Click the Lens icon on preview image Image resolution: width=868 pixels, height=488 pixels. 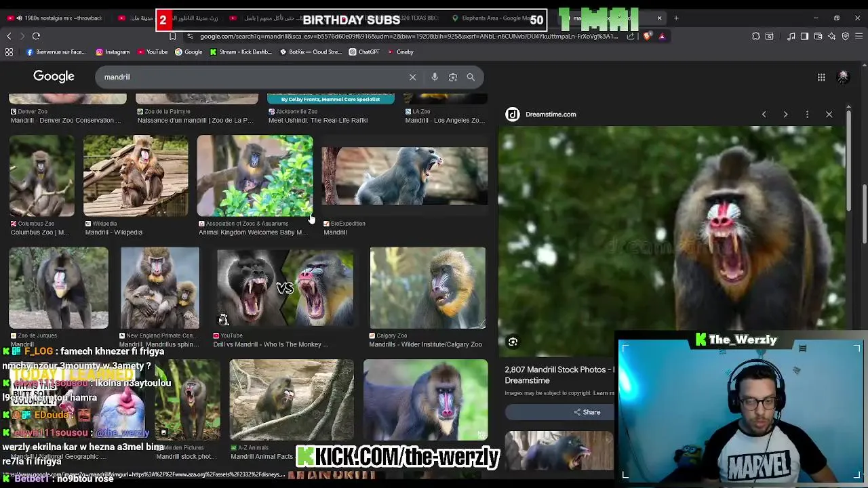[513, 342]
